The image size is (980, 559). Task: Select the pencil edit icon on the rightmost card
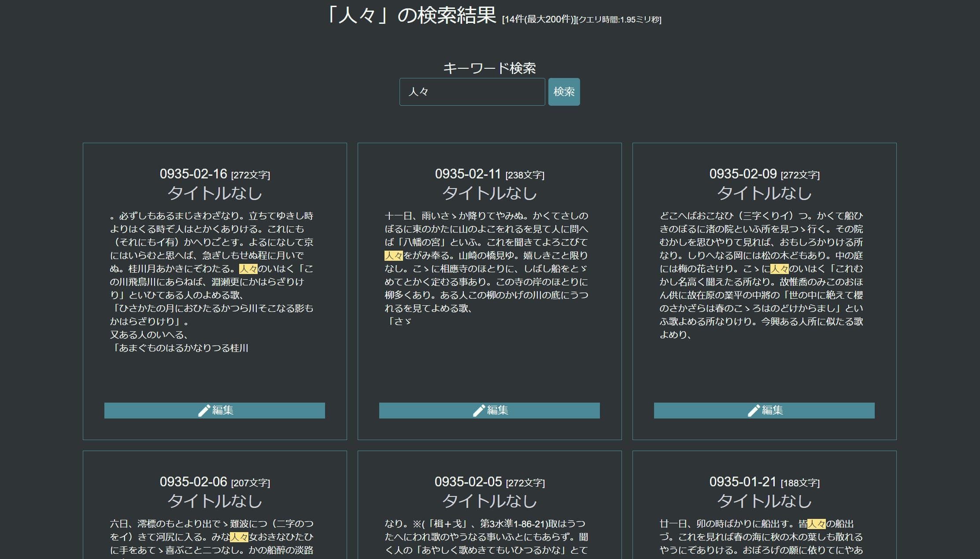[x=754, y=410]
